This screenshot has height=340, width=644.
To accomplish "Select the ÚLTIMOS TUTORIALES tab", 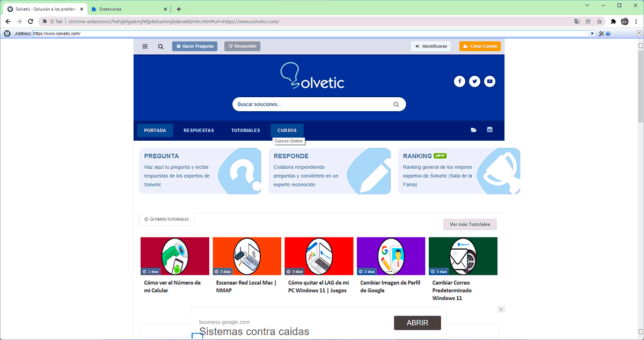I will point(167,219).
